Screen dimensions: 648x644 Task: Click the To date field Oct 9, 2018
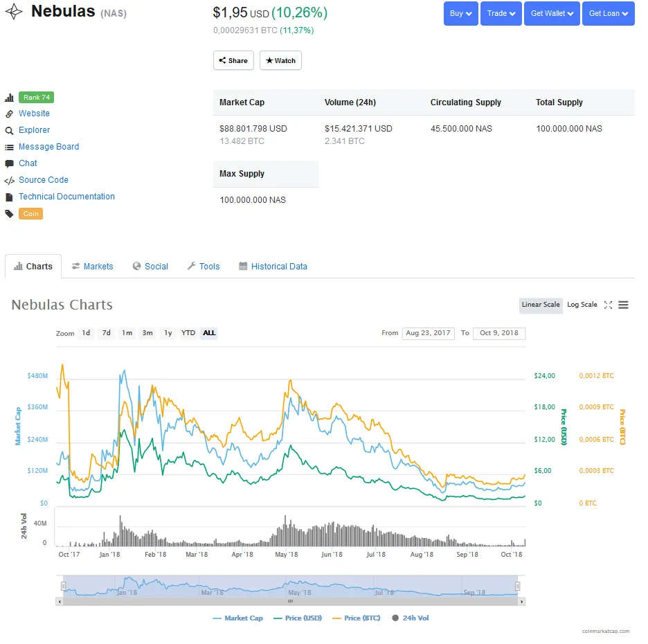click(499, 333)
